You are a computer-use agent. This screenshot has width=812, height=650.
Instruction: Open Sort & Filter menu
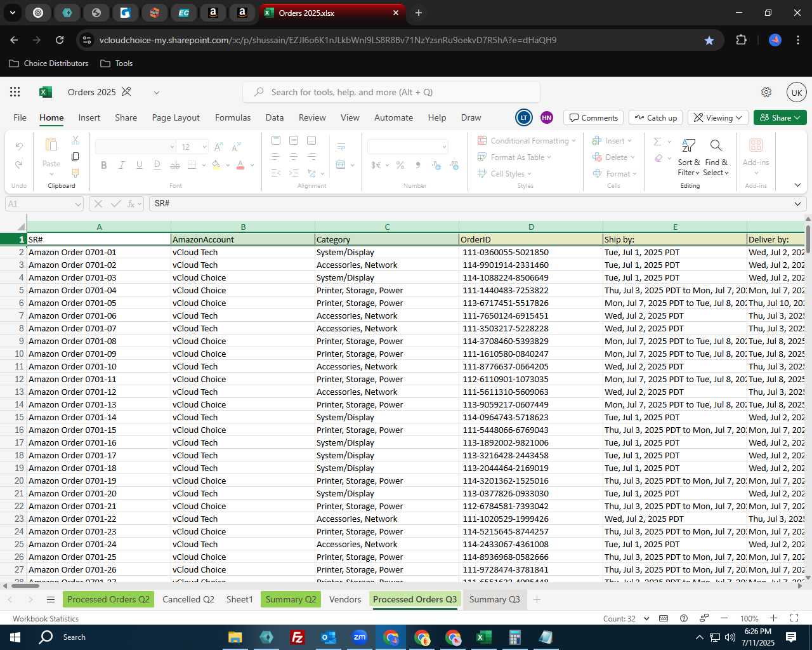coord(688,157)
